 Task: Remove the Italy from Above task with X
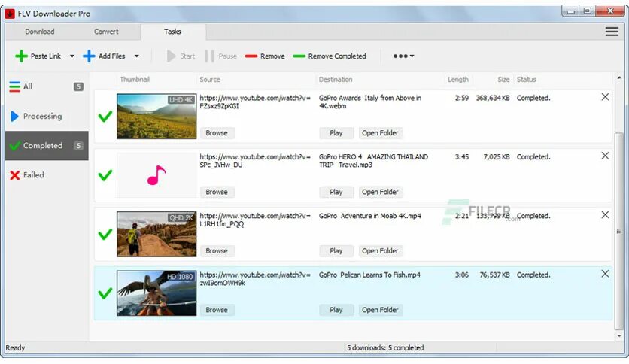(605, 96)
